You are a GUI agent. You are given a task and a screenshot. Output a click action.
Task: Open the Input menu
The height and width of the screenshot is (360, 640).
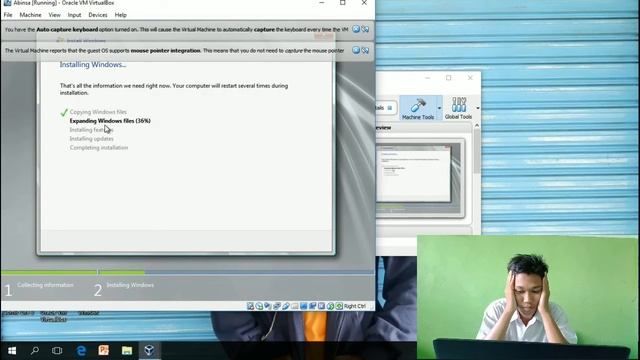[74, 15]
